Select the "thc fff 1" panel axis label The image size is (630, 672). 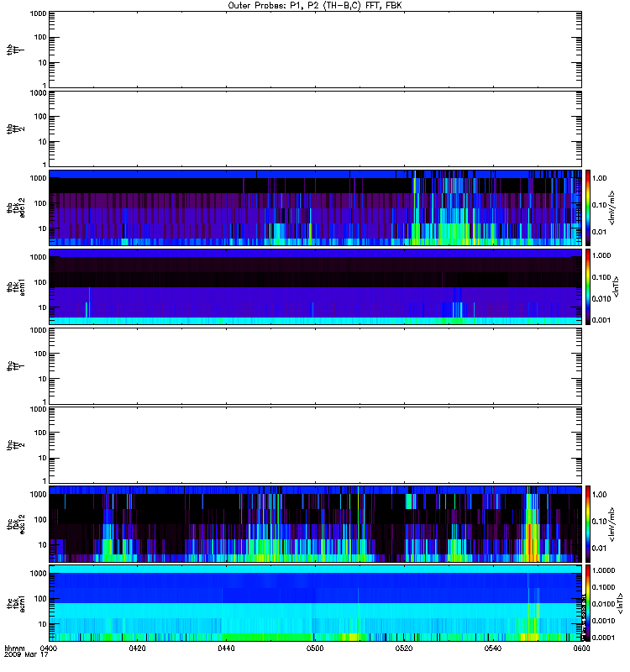[15, 366]
